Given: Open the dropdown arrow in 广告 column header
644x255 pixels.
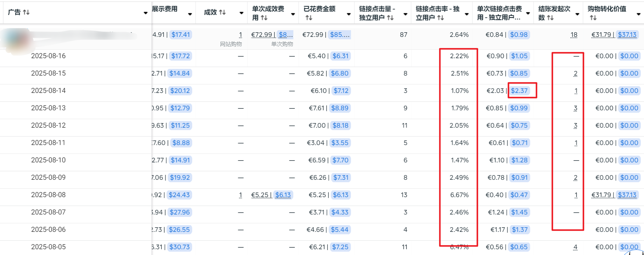Looking at the screenshot, I should coord(145,13).
